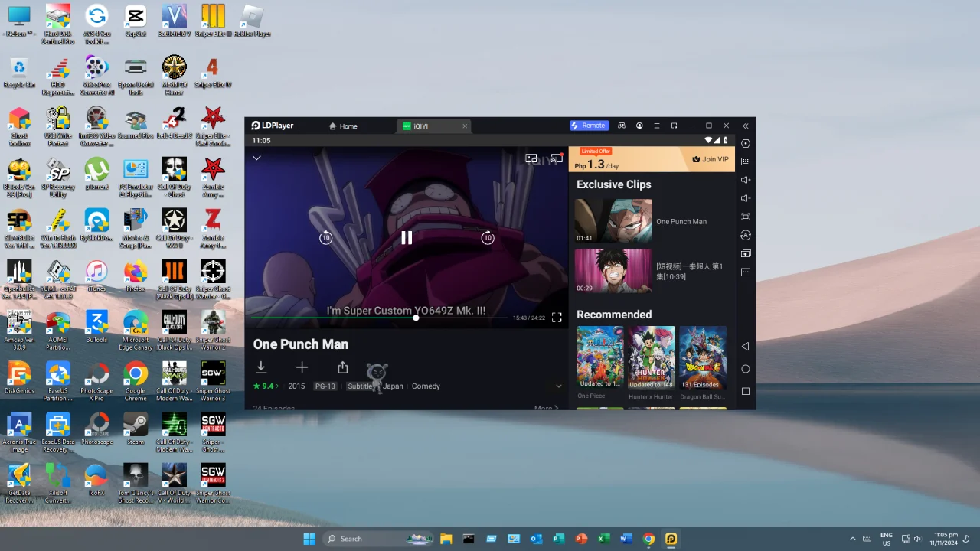
Task: Collapse the player using the down chevron
Action: [256, 158]
